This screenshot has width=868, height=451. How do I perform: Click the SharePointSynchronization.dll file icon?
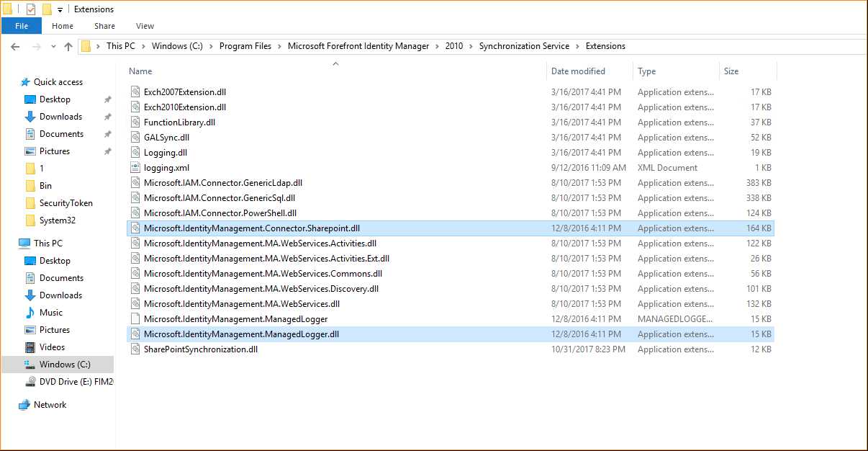136,349
